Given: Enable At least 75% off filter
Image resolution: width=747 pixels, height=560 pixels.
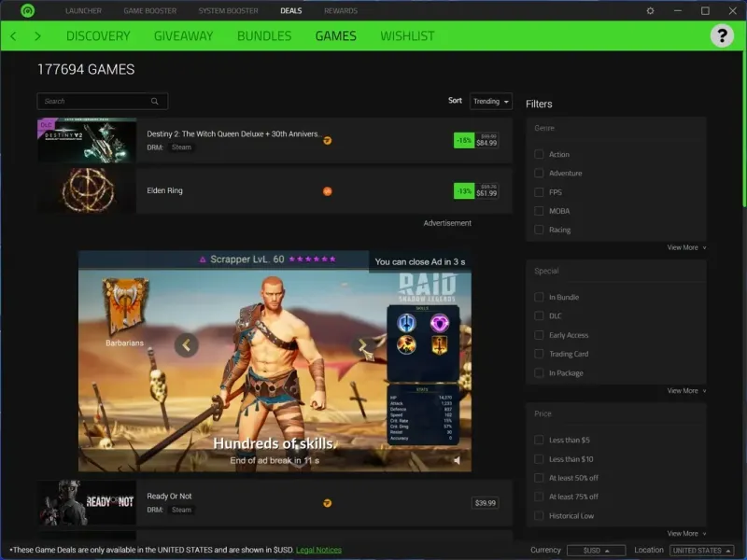Looking at the screenshot, I should [x=539, y=497].
